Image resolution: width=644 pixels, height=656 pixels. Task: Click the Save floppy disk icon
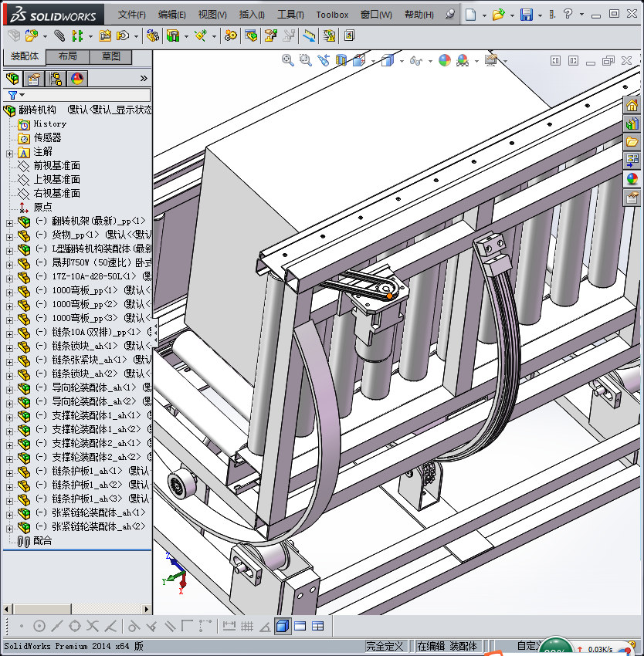coord(527,15)
